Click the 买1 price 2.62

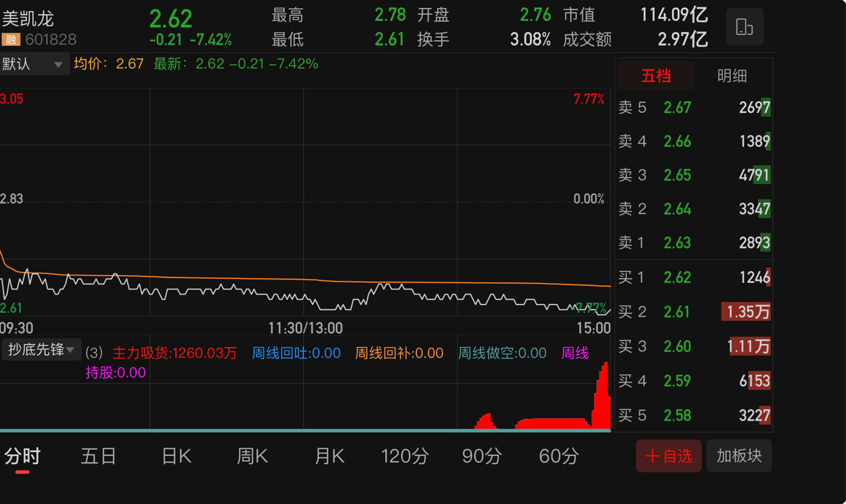[677, 278]
